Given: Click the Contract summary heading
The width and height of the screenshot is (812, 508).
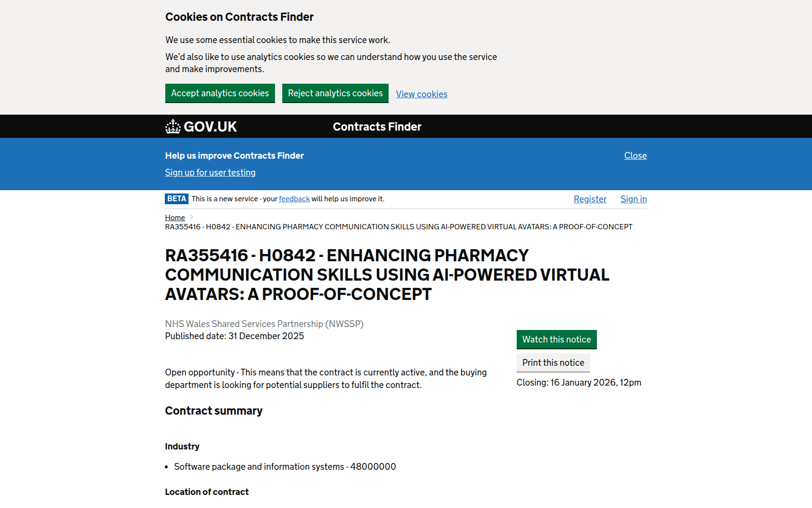Looking at the screenshot, I should [x=214, y=411].
